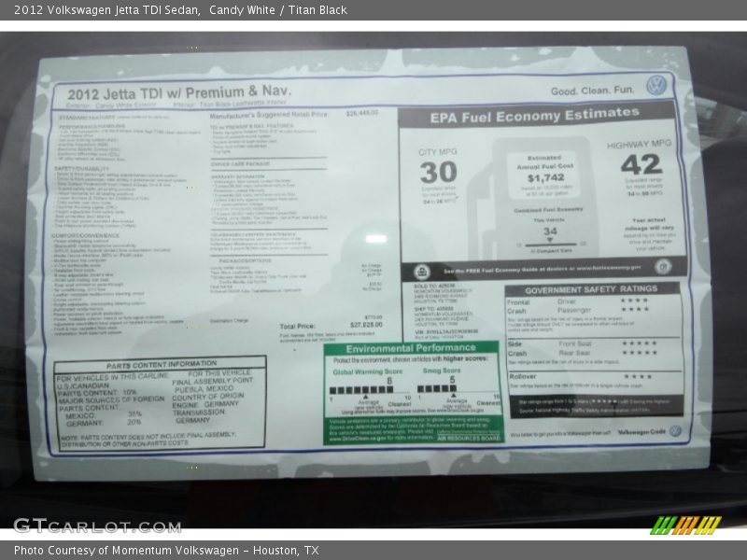Screen dimensions: 747x560
Task: Select the photo title 2012 Volkswagen Jetta TDI Sedan
Action: [x=106, y=10]
